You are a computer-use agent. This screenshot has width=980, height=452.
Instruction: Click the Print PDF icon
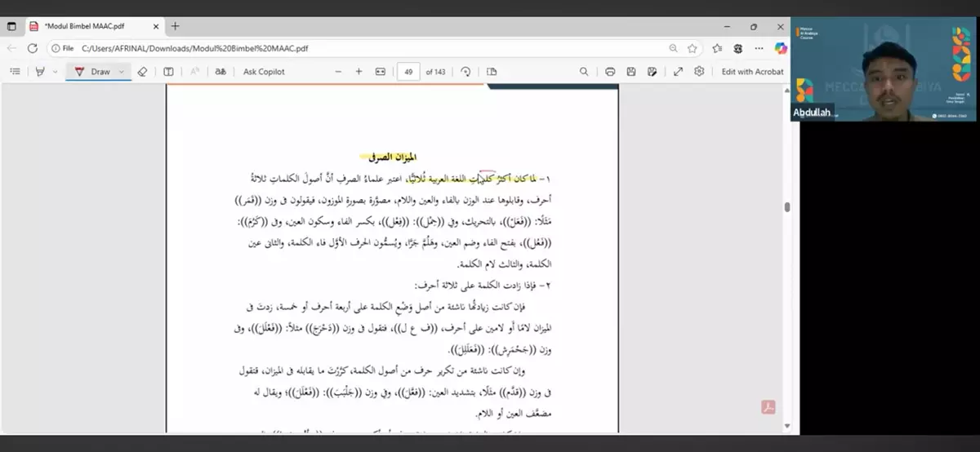click(609, 72)
